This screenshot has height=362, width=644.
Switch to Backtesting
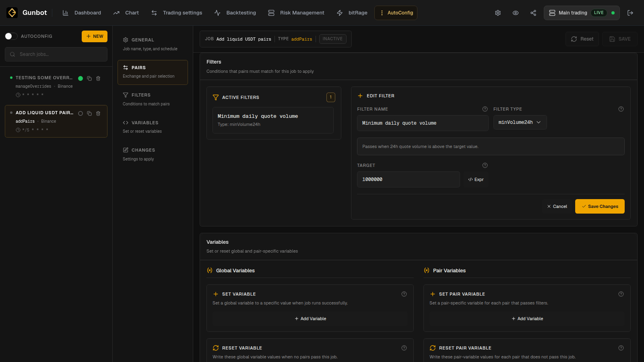pos(235,13)
